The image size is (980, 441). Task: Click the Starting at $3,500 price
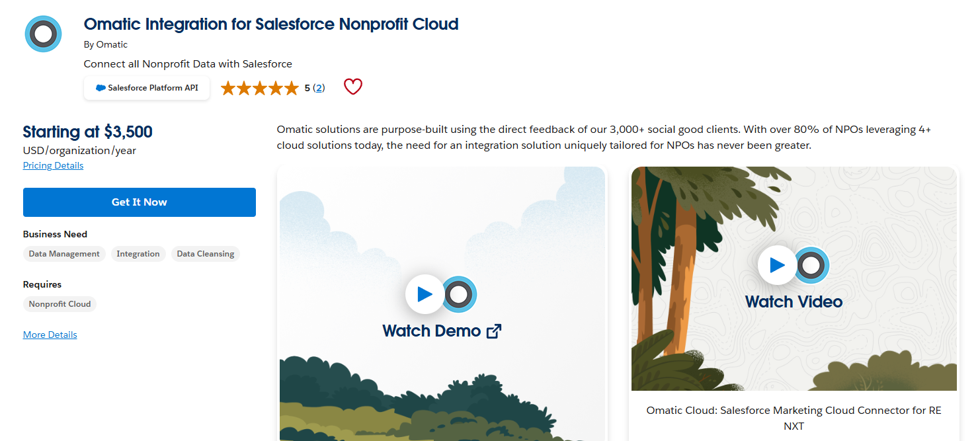tap(88, 132)
